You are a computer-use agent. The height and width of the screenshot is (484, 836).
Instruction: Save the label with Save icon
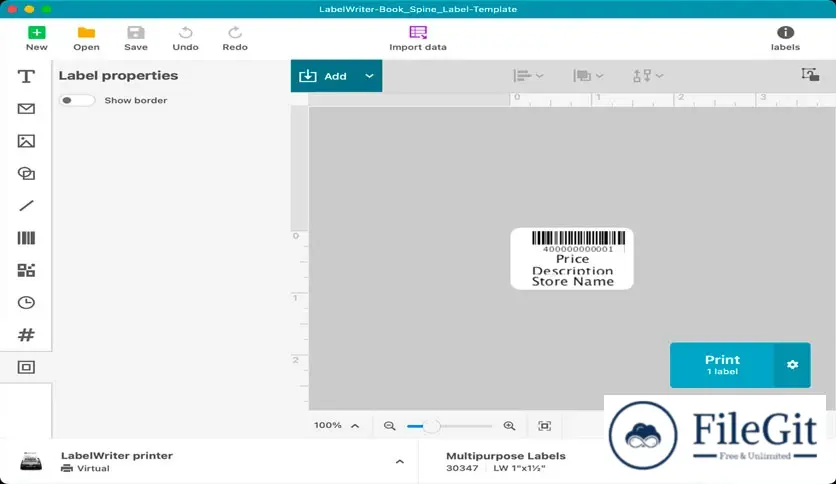pos(136,38)
